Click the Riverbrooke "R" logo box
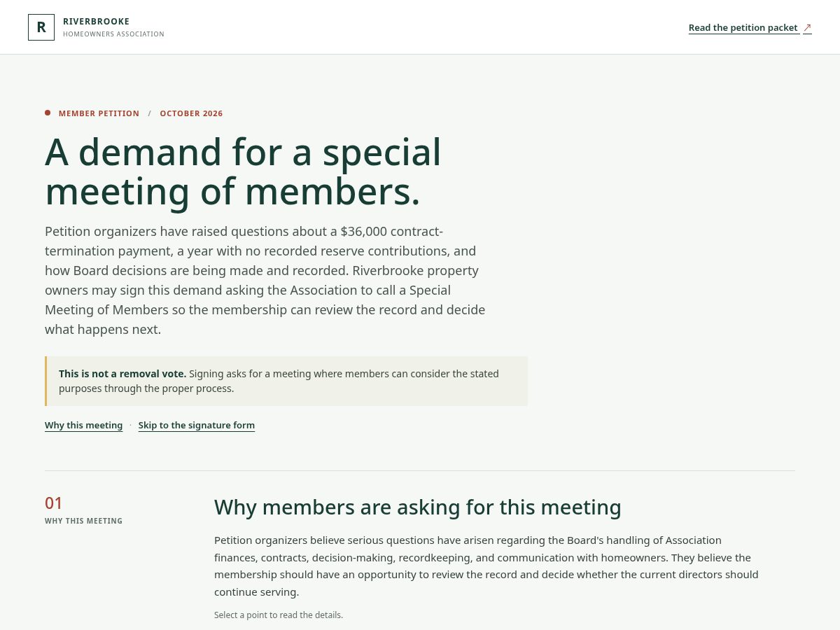This screenshot has width=840, height=630. click(x=41, y=27)
